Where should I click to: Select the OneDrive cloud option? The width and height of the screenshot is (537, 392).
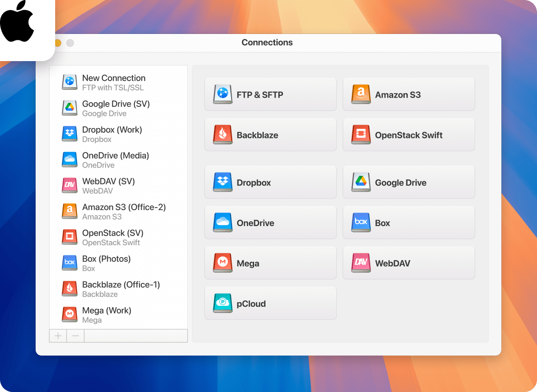point(270,222)
